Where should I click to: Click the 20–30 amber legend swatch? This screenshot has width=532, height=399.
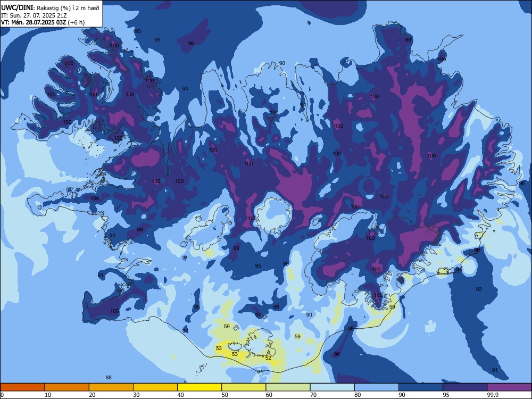(x=111, y=387)
